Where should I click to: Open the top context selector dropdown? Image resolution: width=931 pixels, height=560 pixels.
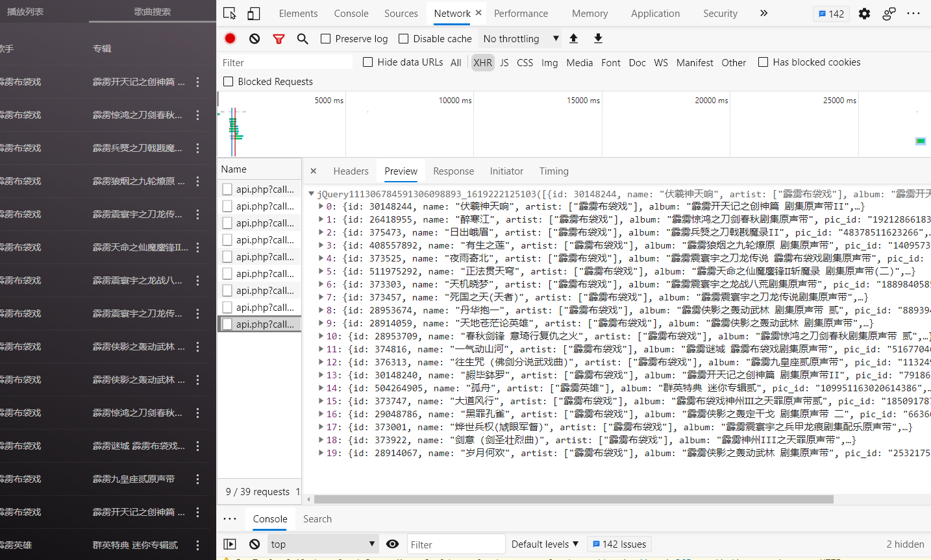[323, 544]
